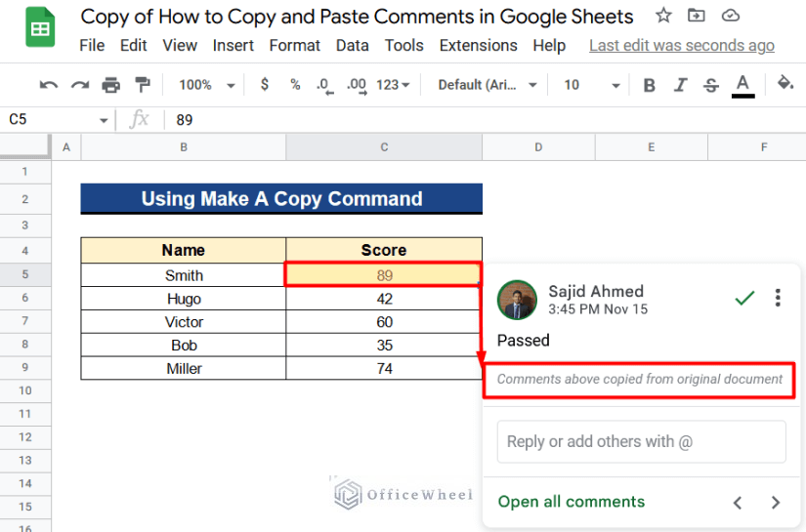806x532 pixels.
Task: Select the Name header cell
Action: [x=184, y=250]
